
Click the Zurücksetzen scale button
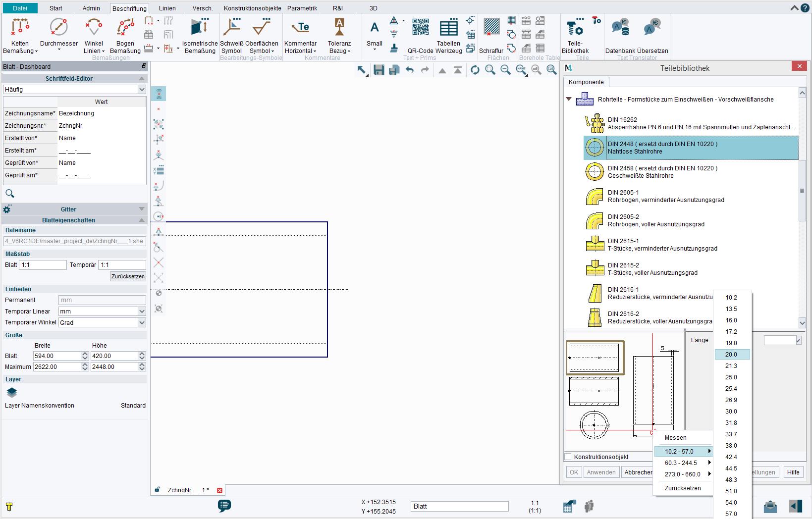click(128, 276)
